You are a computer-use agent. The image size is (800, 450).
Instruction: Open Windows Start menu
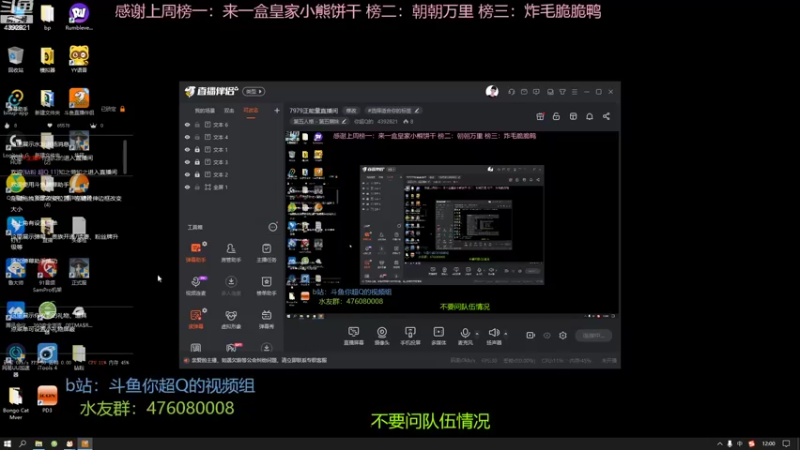7,444
